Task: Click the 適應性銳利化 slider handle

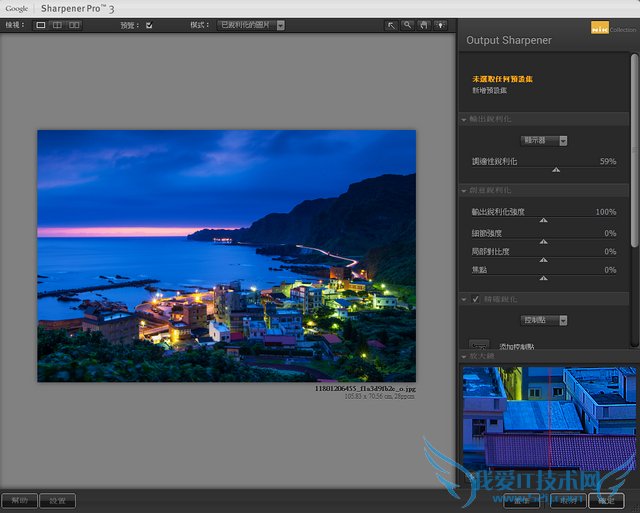Action: (556, 170)
